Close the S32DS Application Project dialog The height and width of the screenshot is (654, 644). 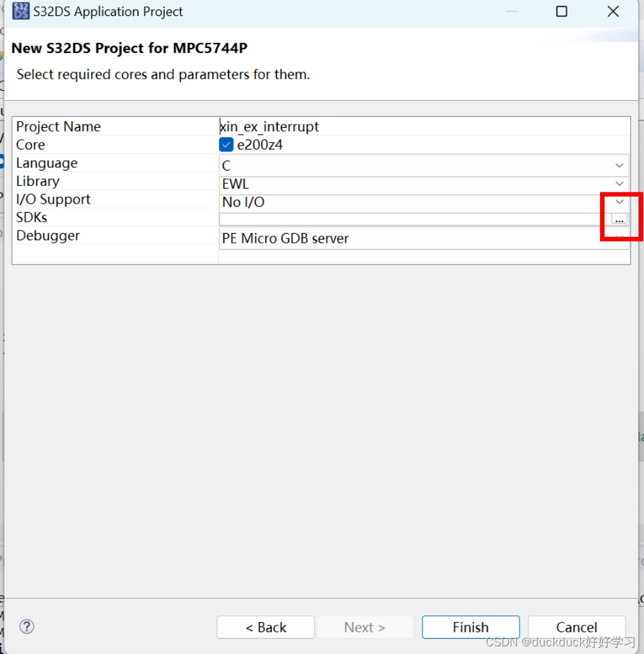(613, 11)
